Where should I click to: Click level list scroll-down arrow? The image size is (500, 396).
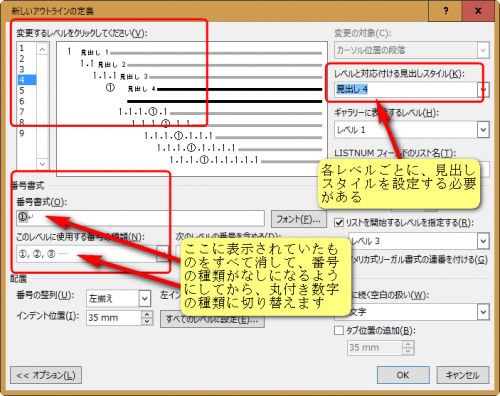tap(42, 164)
